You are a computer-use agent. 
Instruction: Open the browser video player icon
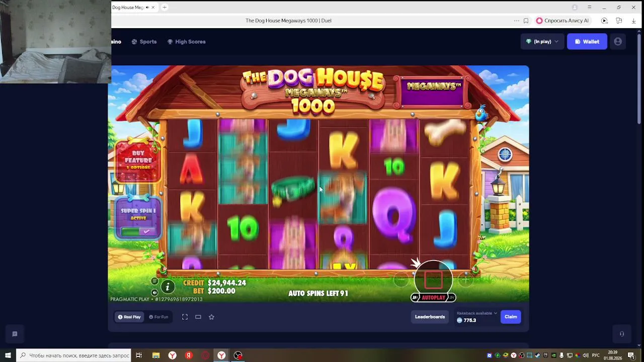coord(604,21)
